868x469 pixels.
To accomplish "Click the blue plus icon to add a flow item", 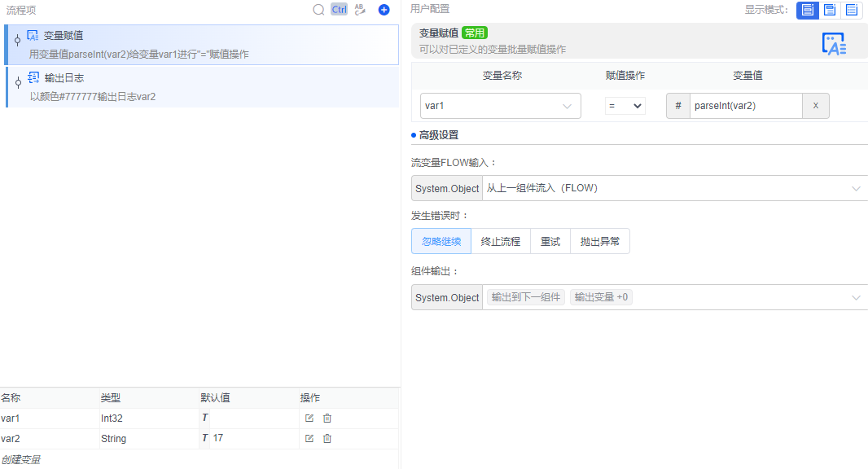I will point(383,10).
